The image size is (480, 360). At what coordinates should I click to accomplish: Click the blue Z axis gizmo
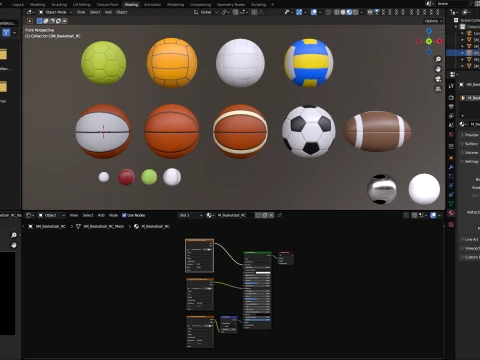click(x=429, y=31)
